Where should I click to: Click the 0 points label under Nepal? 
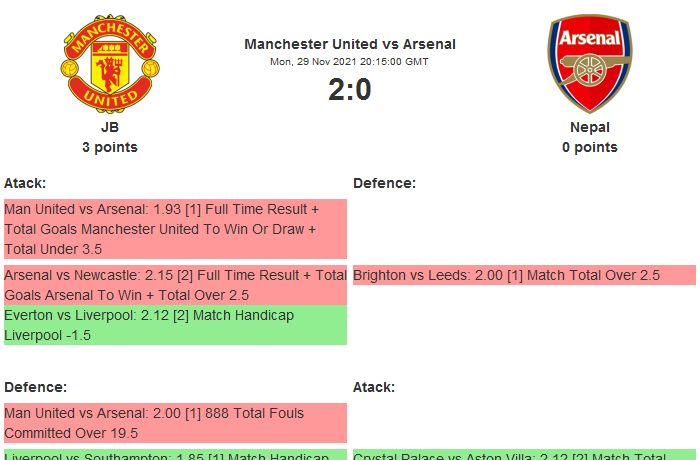click(x=590, y=147)
